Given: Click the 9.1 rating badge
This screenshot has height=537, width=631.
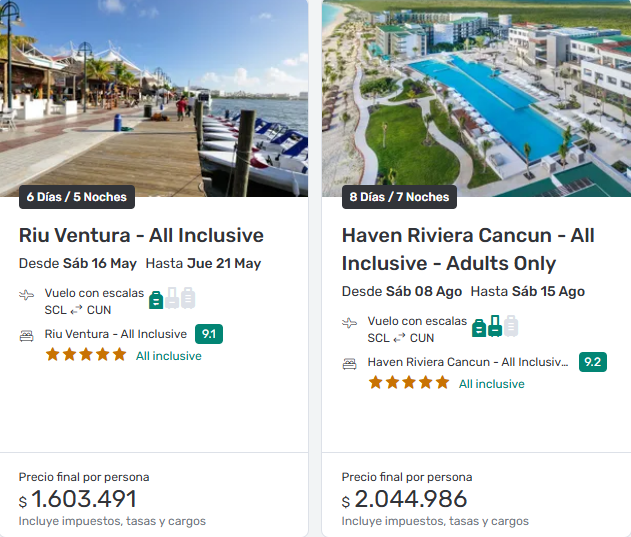Looking at the screenshot, I should (x=209, y=334).
